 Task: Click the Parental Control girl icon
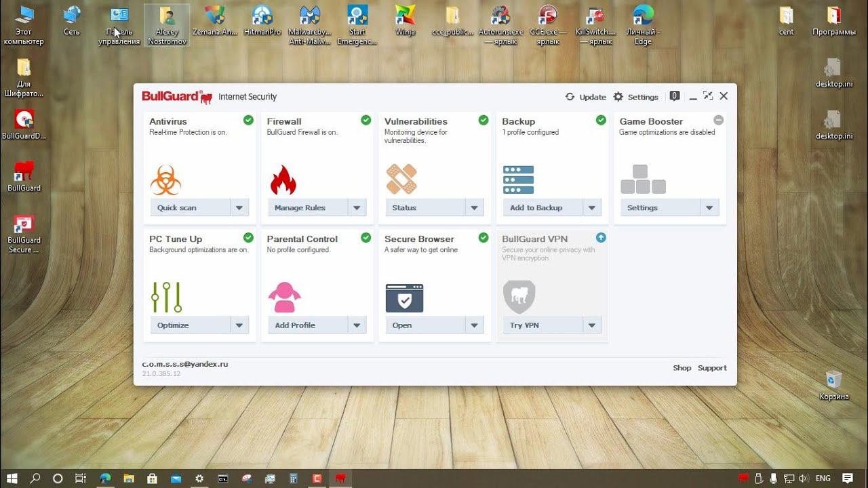[x=284, y=298]
